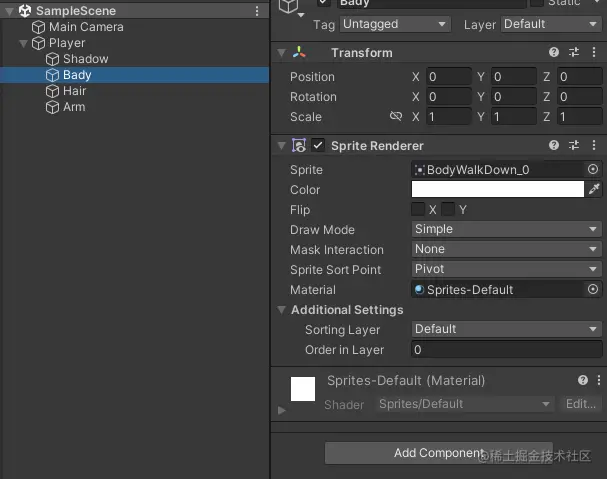The image size is (607, 479).
Task: Toggle constrained proportions link on Scale
Action: pos(396,116)
